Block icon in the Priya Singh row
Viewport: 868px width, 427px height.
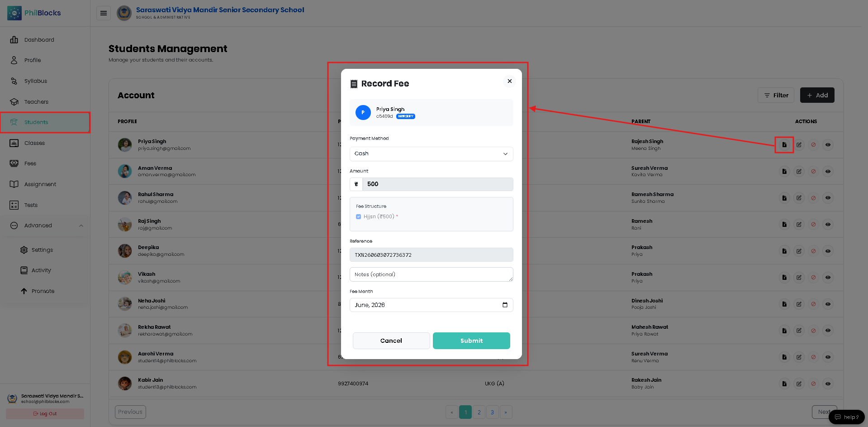813,145
